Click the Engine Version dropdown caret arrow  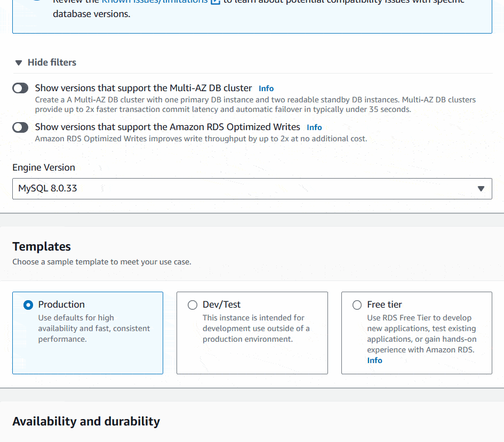tap(481, 189)
